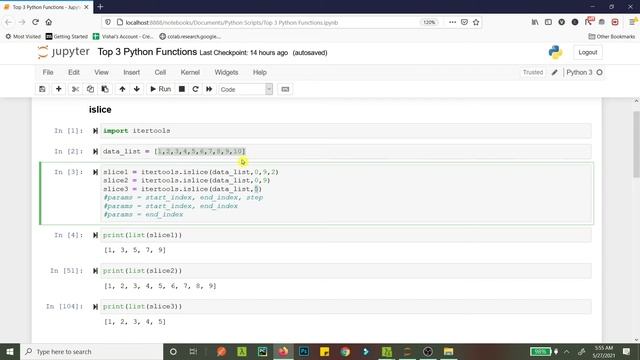Run cell icon beside In [51]
This screenshot has width=640, height=360.
pos(95,271)
